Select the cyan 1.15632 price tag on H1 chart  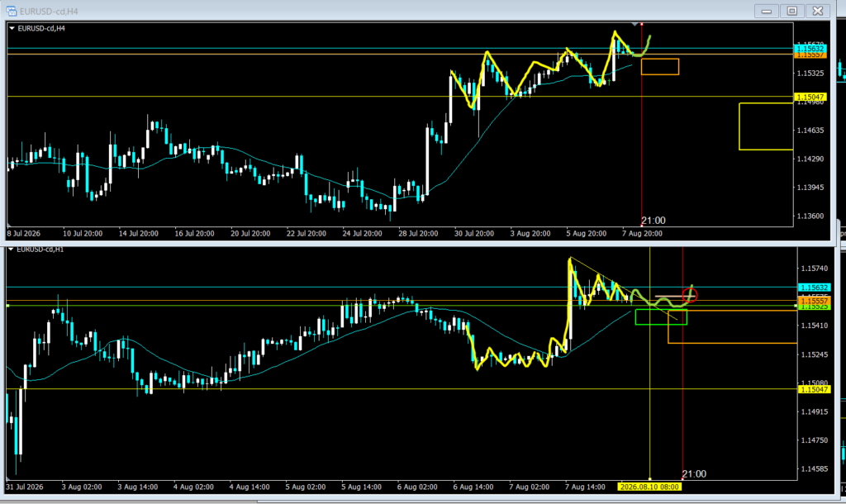(814, 288)
